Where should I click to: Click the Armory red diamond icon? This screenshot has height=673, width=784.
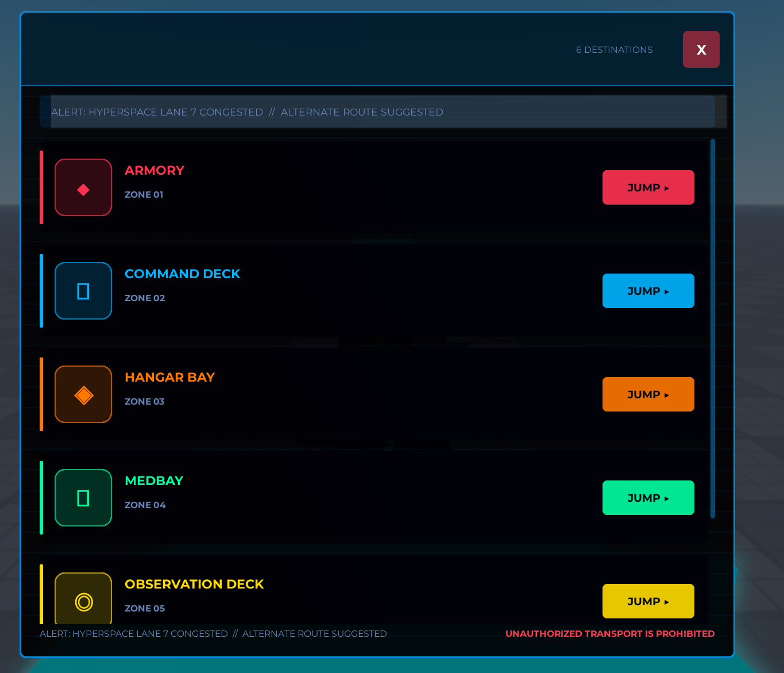point(83,187)
